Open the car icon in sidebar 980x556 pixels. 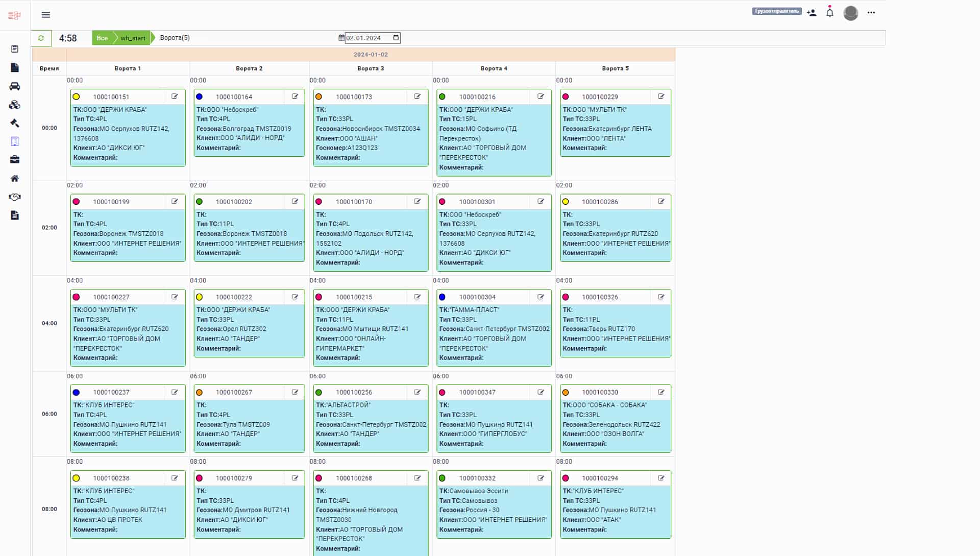tap(15, 86)
